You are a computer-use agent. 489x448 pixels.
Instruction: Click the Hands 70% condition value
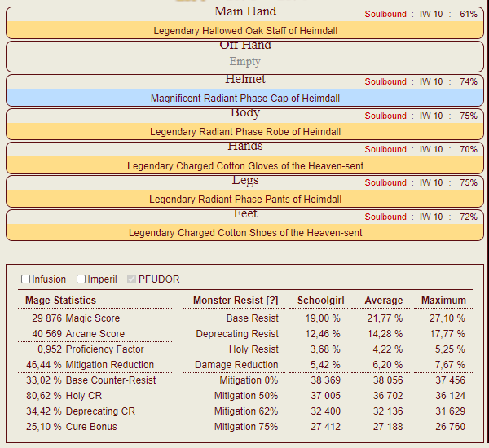[x=469, y=149]
